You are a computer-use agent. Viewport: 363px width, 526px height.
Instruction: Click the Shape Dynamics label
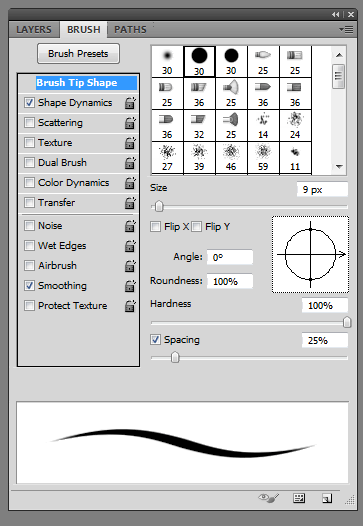(x=75, y=103)
